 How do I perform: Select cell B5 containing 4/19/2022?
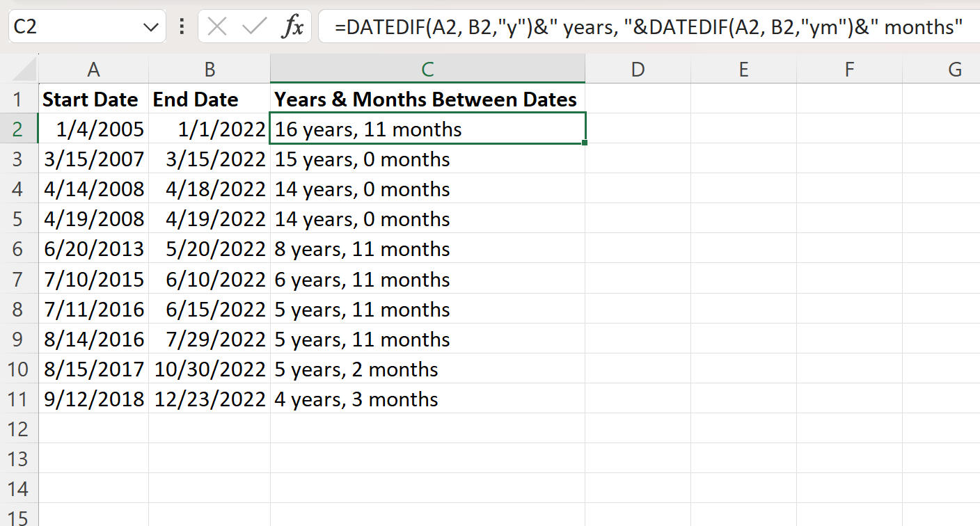[x=209, y=218]
